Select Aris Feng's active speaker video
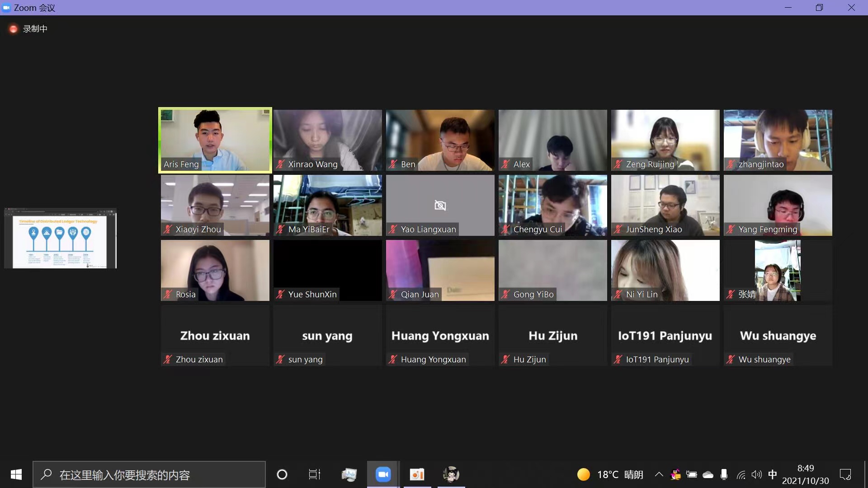This screenshot has width=868, height=488. (215, 140)
